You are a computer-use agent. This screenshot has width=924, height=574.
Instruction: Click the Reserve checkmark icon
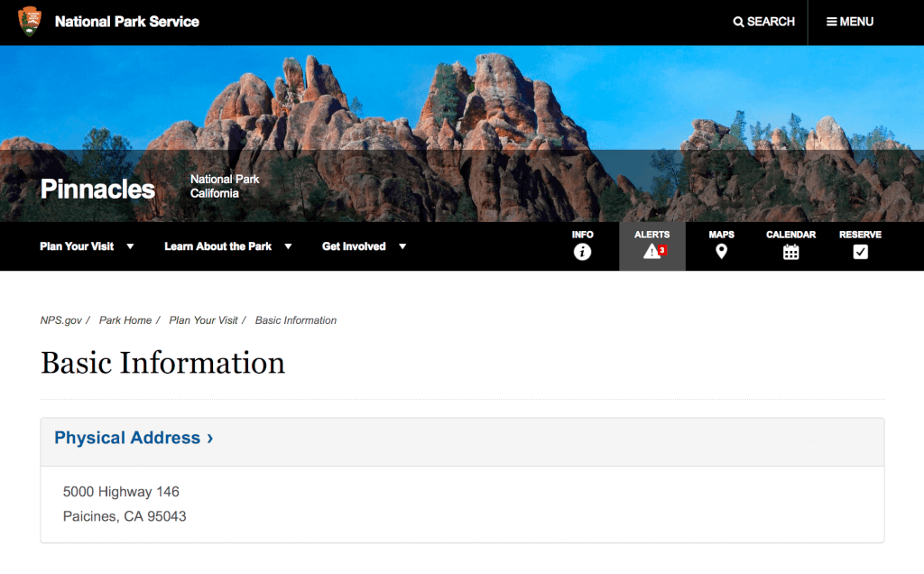[860, 252]
